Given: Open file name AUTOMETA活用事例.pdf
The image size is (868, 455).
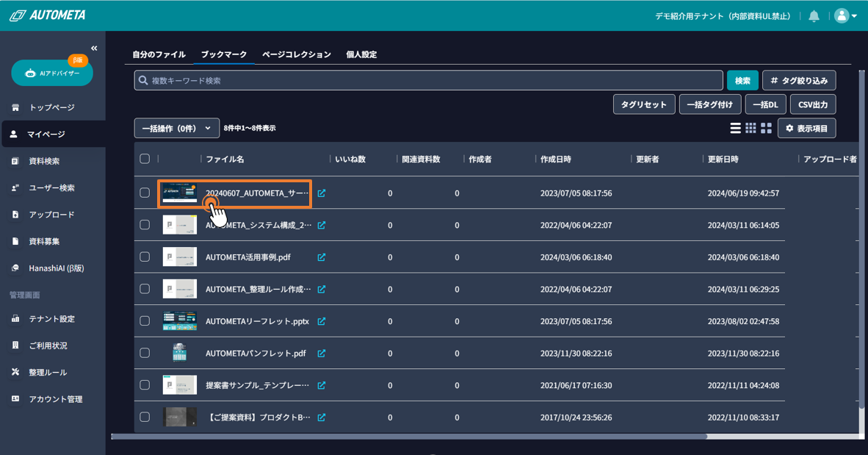Looking at the screenshot, I should pyautogui.click(x=248, y=257).
